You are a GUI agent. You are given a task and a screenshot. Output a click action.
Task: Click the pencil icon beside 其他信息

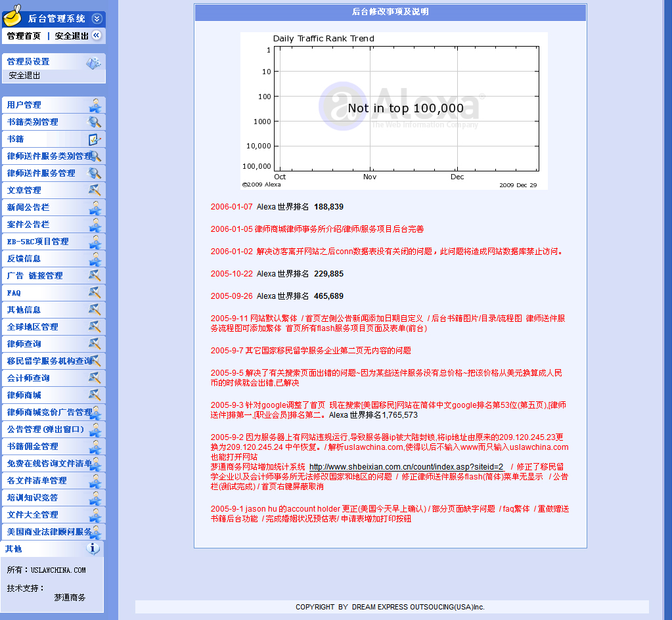(95, 310)
